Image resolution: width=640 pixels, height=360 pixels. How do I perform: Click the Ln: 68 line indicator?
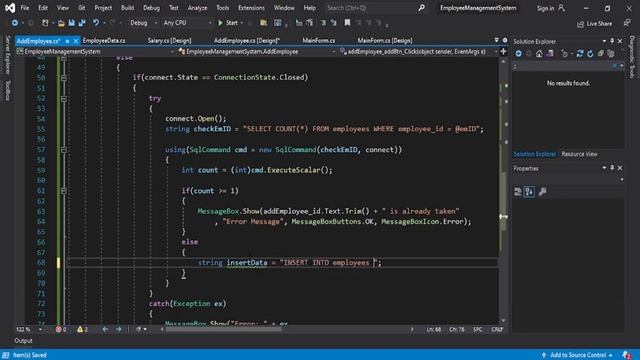tap(433, 329)
